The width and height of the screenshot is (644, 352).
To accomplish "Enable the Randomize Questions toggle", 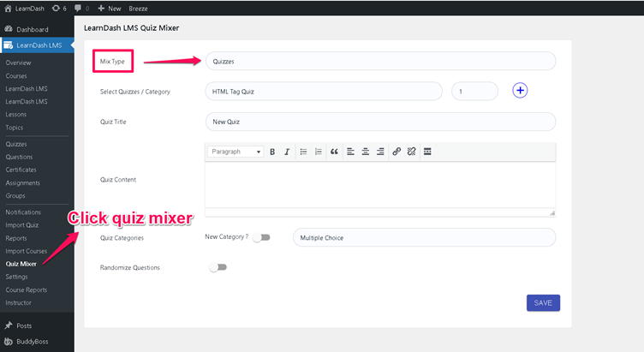I will tap(218, 267).
